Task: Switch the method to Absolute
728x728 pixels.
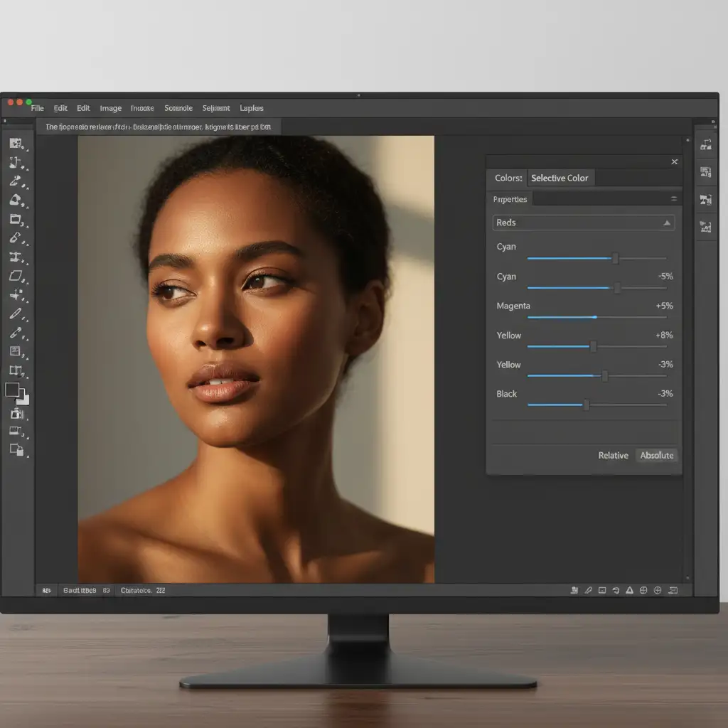Action: [657, 456]
